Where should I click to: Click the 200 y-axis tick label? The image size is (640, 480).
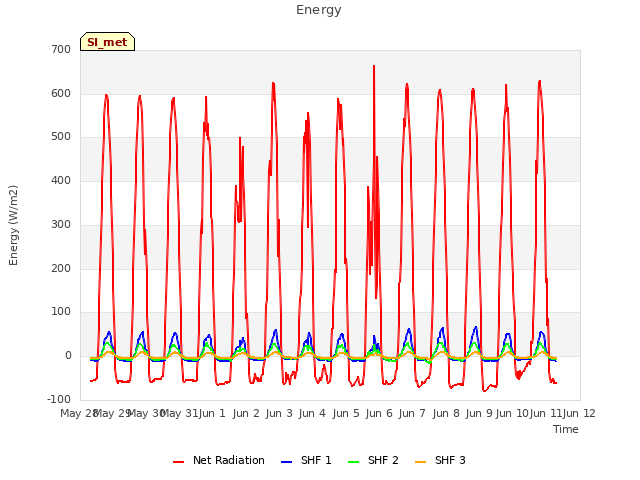point(61,268)
